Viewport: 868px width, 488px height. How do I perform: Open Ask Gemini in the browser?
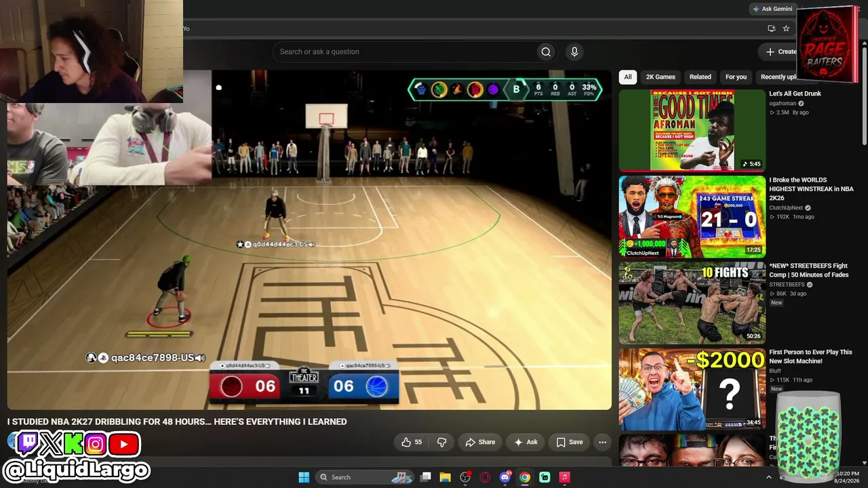coord(772,9)
